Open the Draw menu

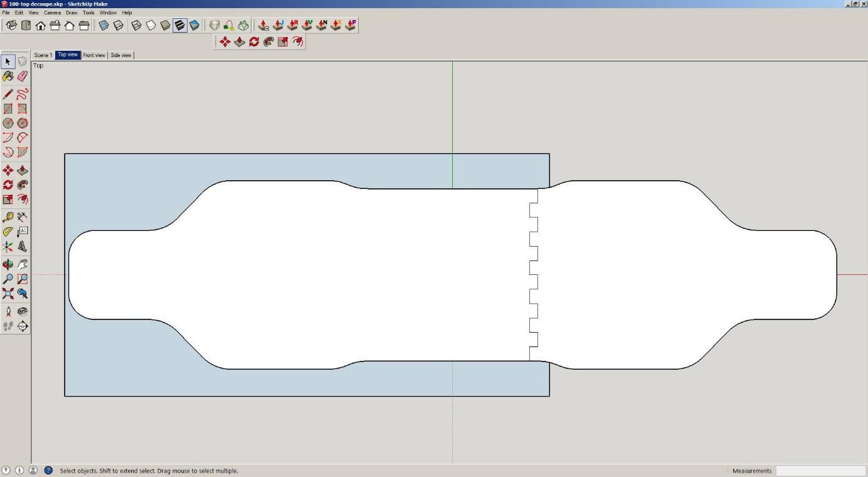click(71, 13)
